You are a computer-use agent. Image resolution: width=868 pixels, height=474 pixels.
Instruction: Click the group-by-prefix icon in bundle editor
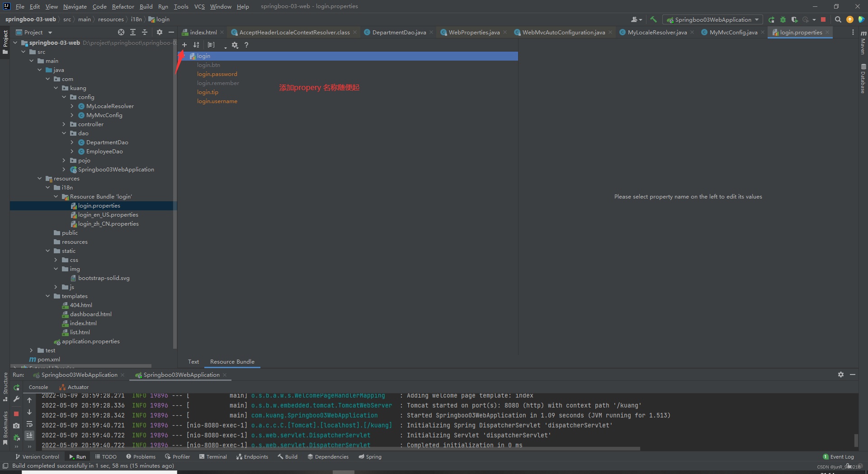click(211, 45)
